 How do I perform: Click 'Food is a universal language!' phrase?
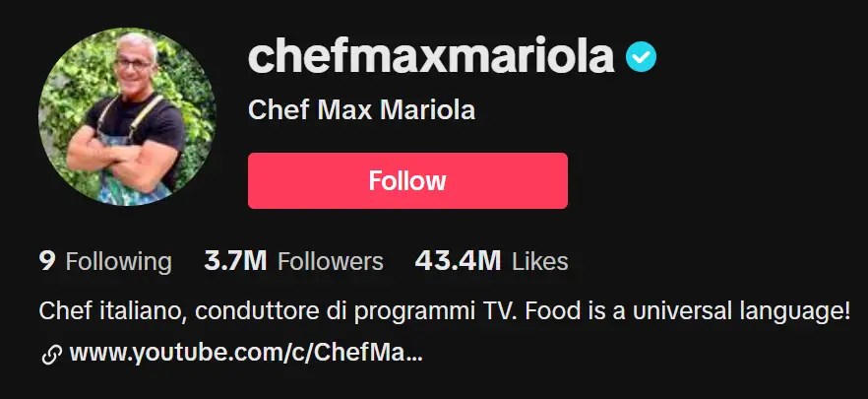[x=688, y=311]
